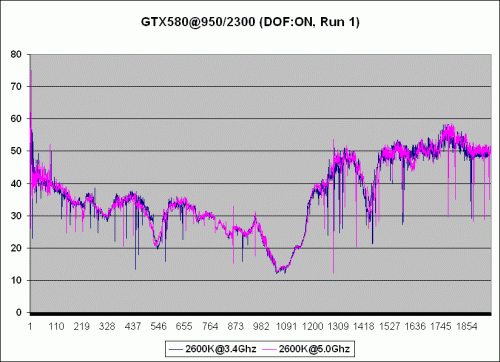The image size is (500, 362).
Task: Click x-axis label 1418
Action: click(x=364, y=326)
